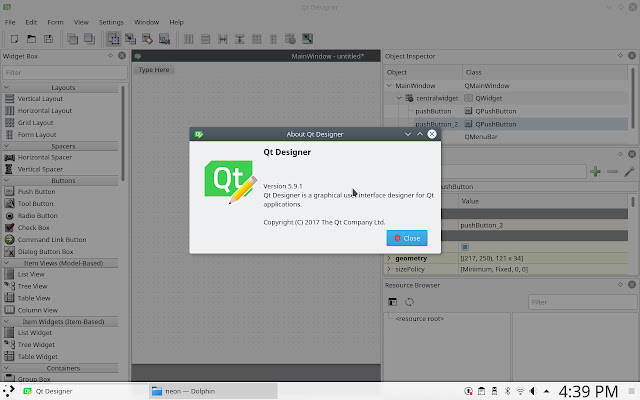Click the Send to Back toolbar icon

[72, 39]
